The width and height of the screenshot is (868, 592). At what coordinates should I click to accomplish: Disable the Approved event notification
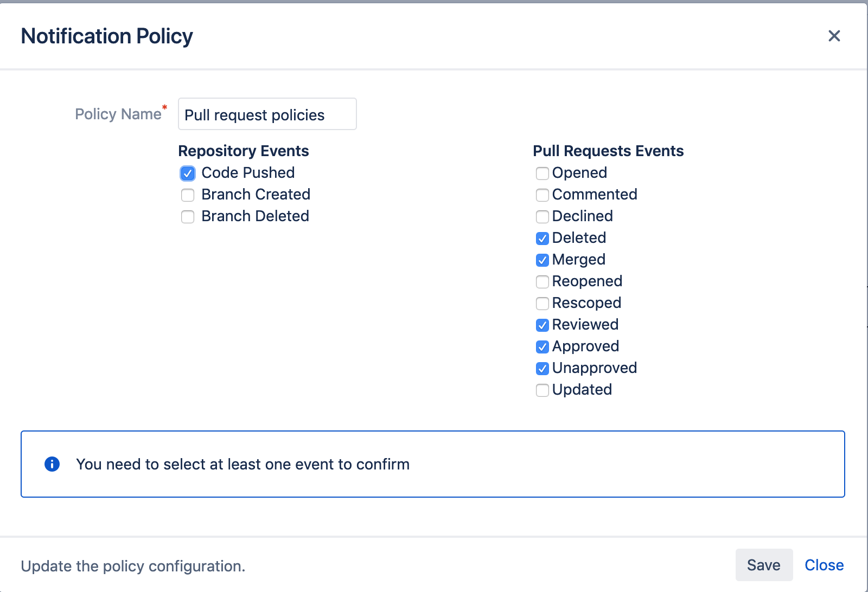[542, 347]
